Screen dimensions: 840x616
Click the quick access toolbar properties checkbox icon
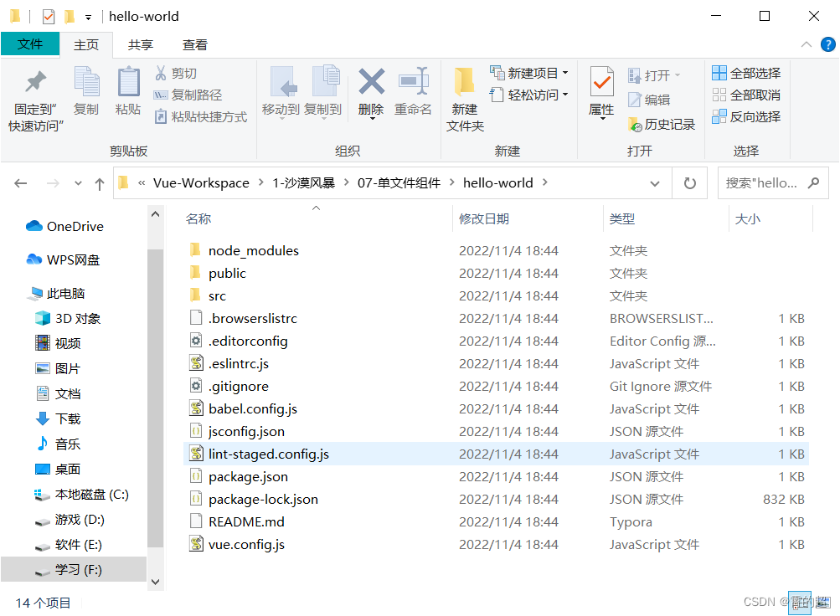pos(49,17)
